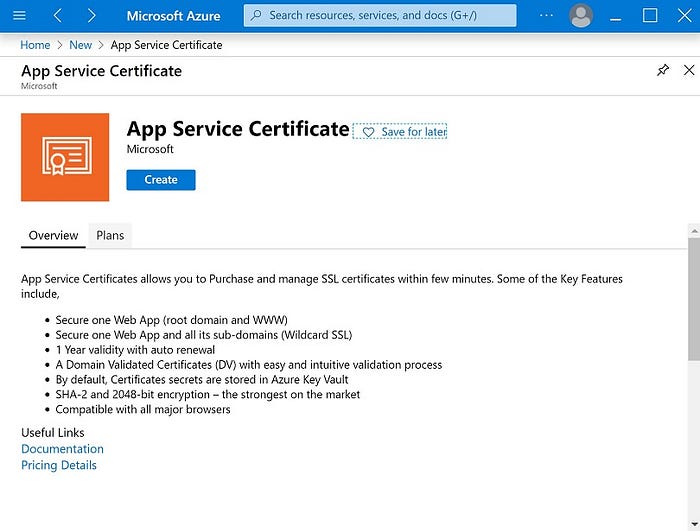Click 'Compatible with all major browsers' text
700x531 pixels.
[x=143, y=410]
